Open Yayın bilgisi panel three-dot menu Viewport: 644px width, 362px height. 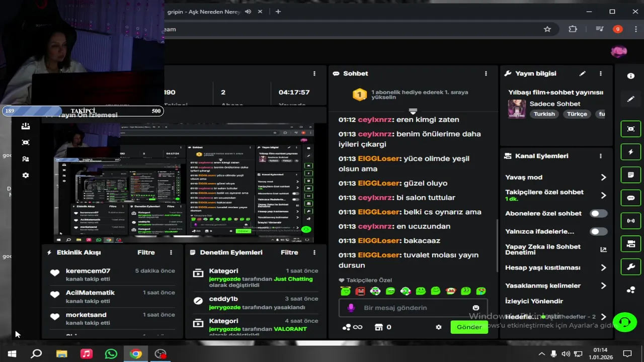[600, 73]
